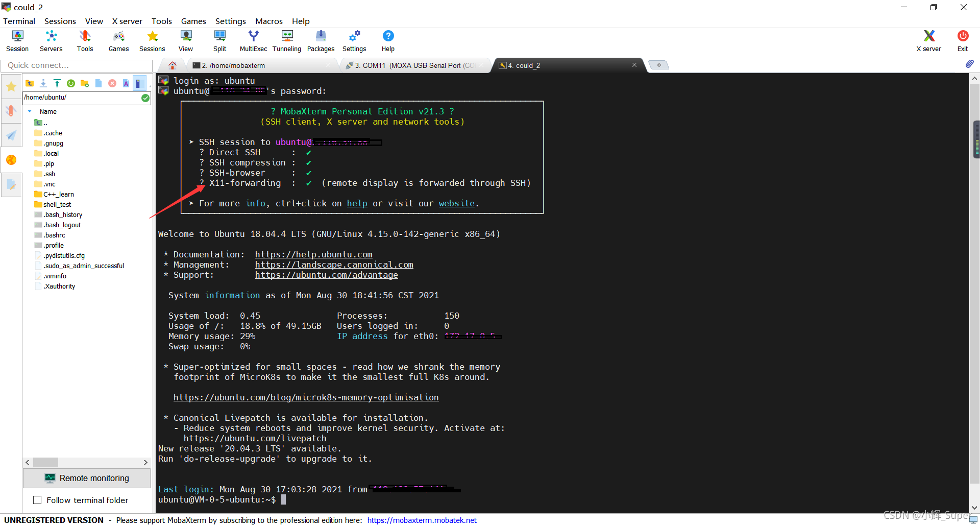
Task: Add a new tab with plus button
Action: pyautogui.click(x=659, y=65)
